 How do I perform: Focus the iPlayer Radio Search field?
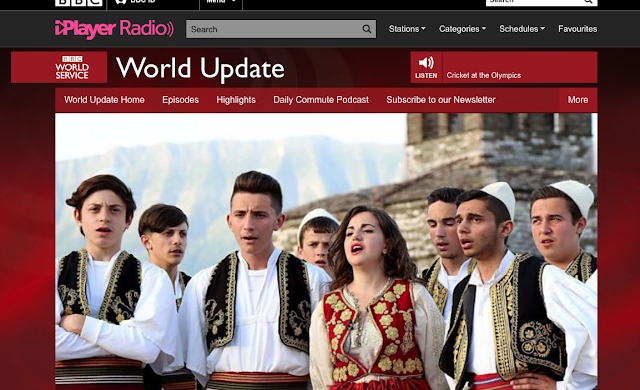[x=281, y=29]
